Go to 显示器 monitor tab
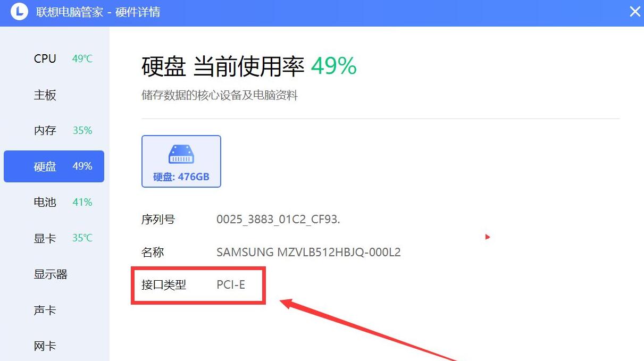Image resolution: width=644 pixels, height=361 pixels. pos(54,274)
